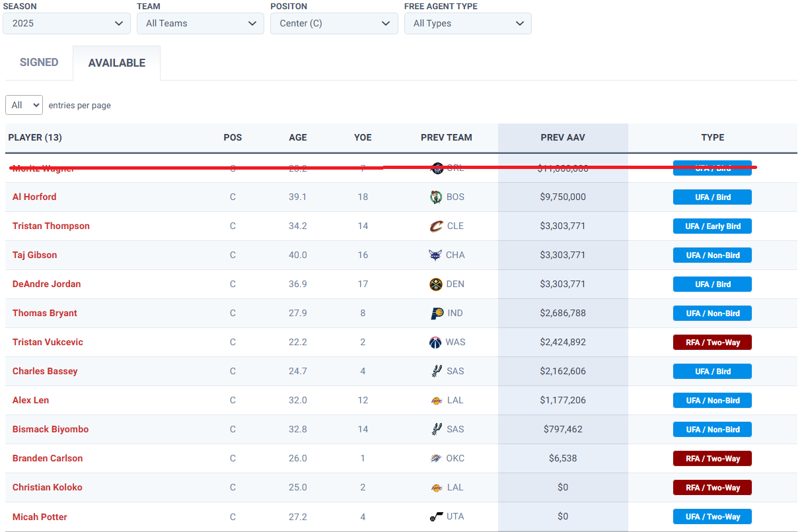Click the Spurs logo in Bismack Biyombo's row
The image size is (804, 532).
(x=436, y=429)
